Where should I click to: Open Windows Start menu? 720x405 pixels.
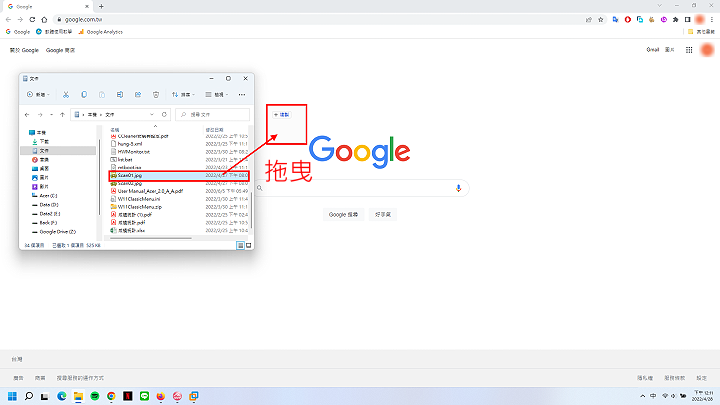pyautogui.click(x=12, y=396)
